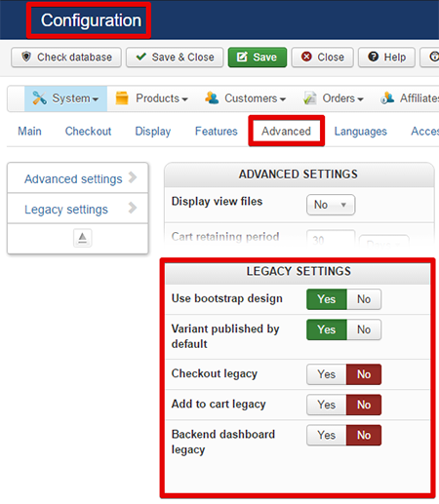Set Variant published by default to No
This screenshot has height=504, width=439.
364,330
